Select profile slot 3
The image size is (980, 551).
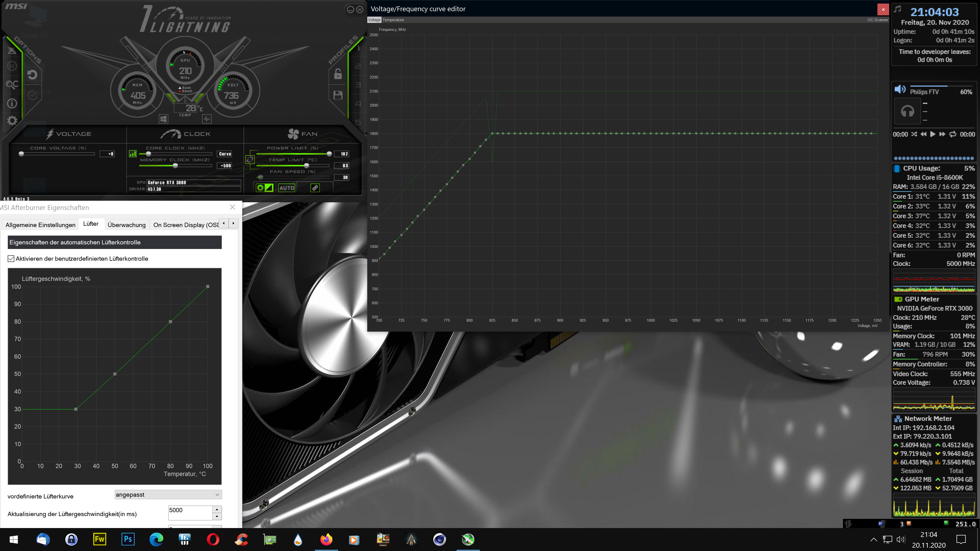(x=358, y=84)
